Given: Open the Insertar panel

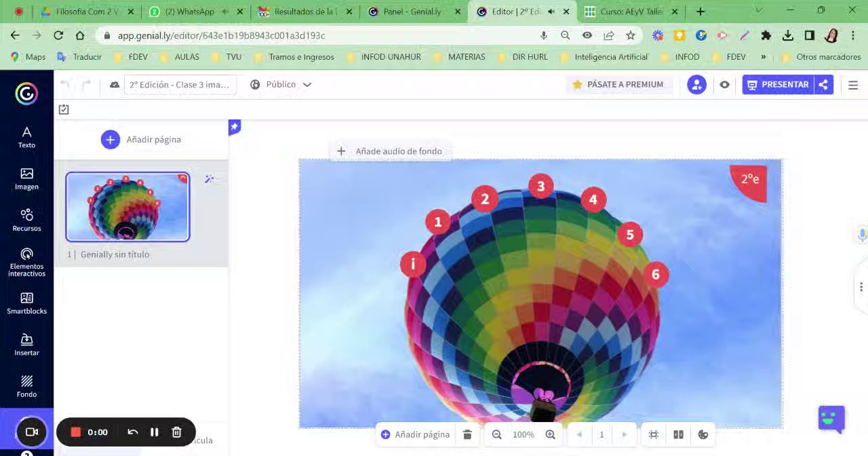Looking at the screenshot, I should pyautogui.click(x=26, y=345).
